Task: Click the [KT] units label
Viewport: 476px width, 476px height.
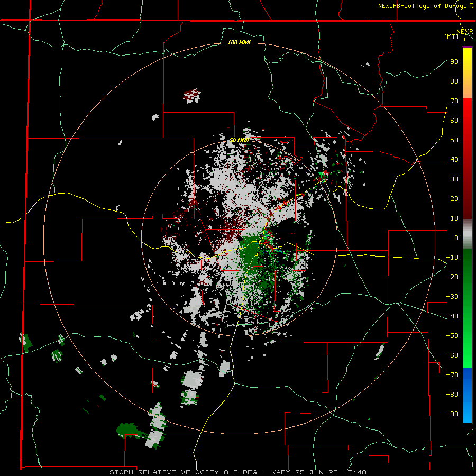Action: coord(452,36)
